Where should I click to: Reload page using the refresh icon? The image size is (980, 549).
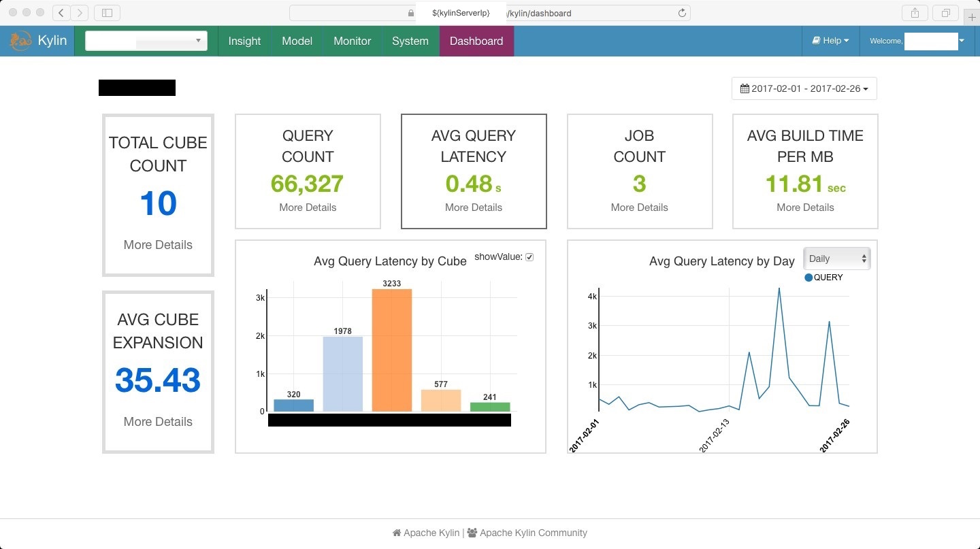pyautogui.click(x=682, y=13)
